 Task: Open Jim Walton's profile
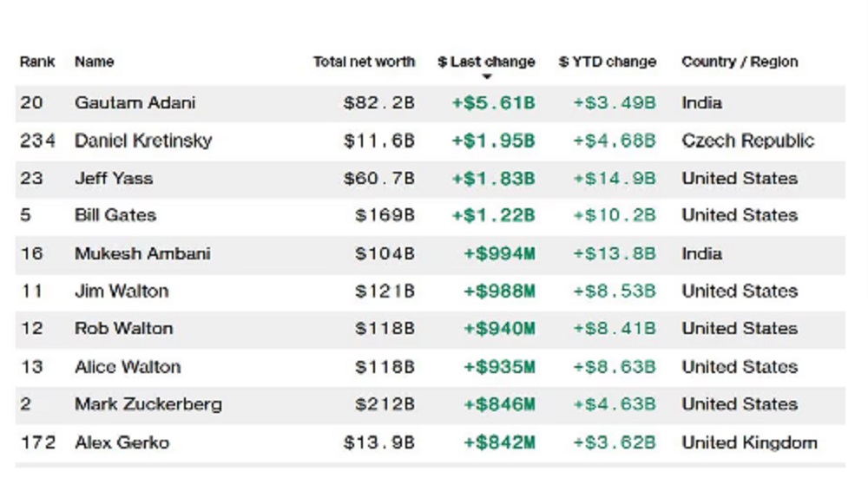click(x=122, y=291)
